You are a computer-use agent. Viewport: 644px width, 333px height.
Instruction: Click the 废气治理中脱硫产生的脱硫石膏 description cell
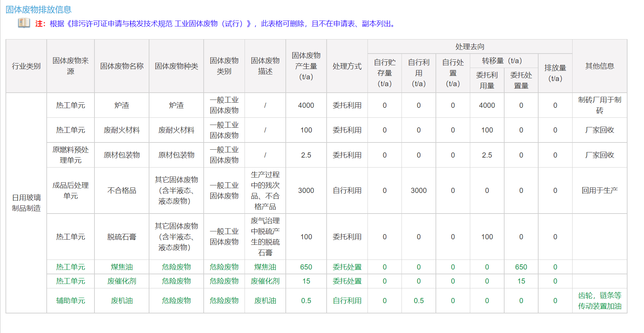[x=265, y=237]
